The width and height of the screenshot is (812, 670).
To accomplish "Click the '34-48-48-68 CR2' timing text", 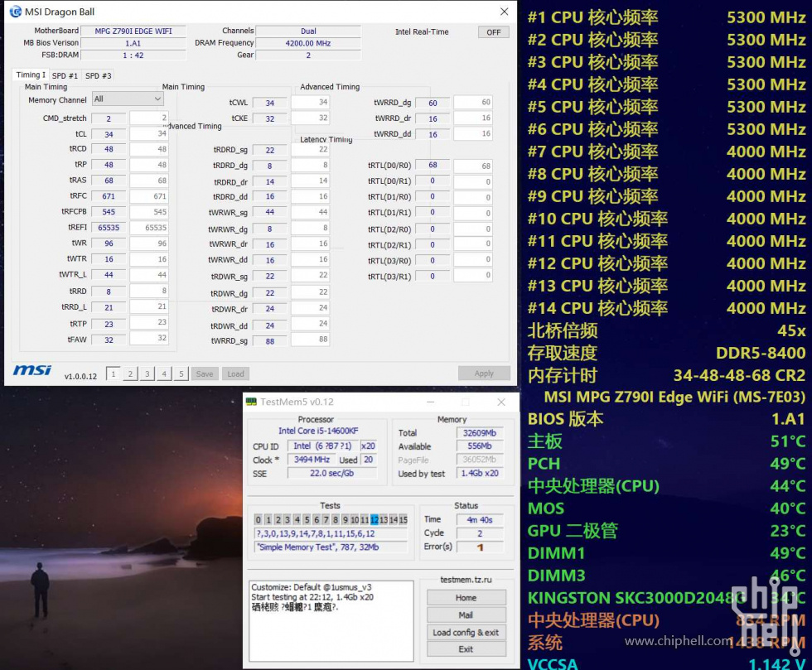I will point(739,375).
